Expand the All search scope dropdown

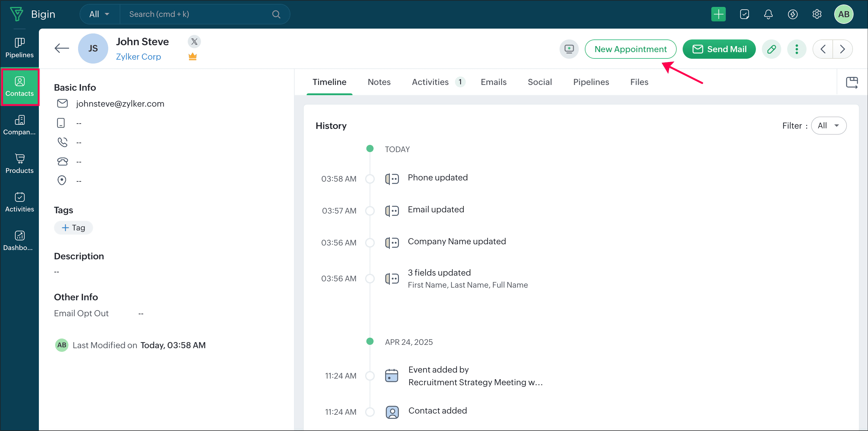click(x=99, y=14)
